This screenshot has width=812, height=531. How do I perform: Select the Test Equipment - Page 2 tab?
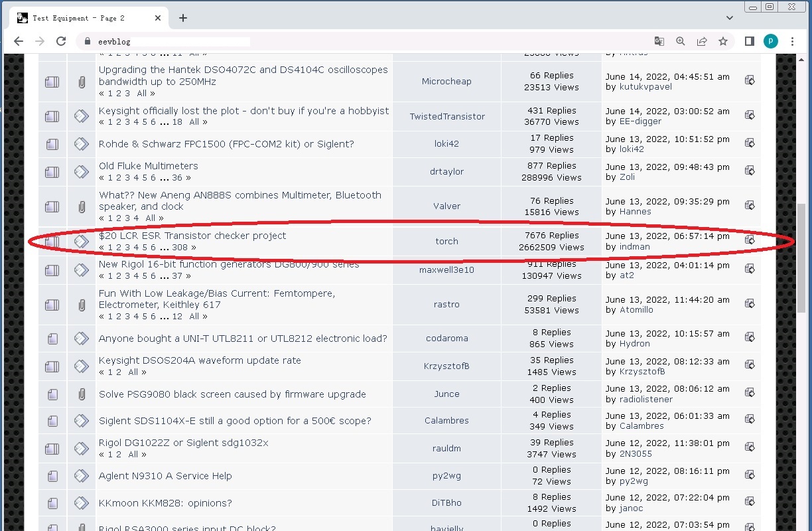tap(88, 18)
